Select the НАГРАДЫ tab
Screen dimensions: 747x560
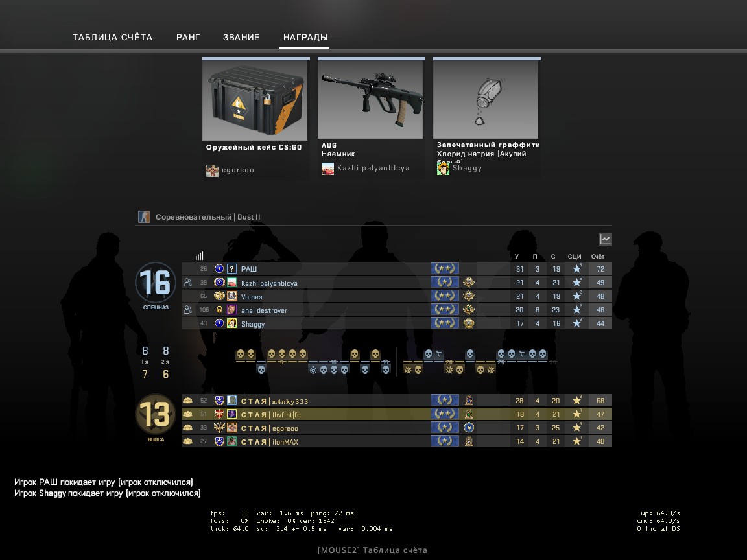point(305,37)
